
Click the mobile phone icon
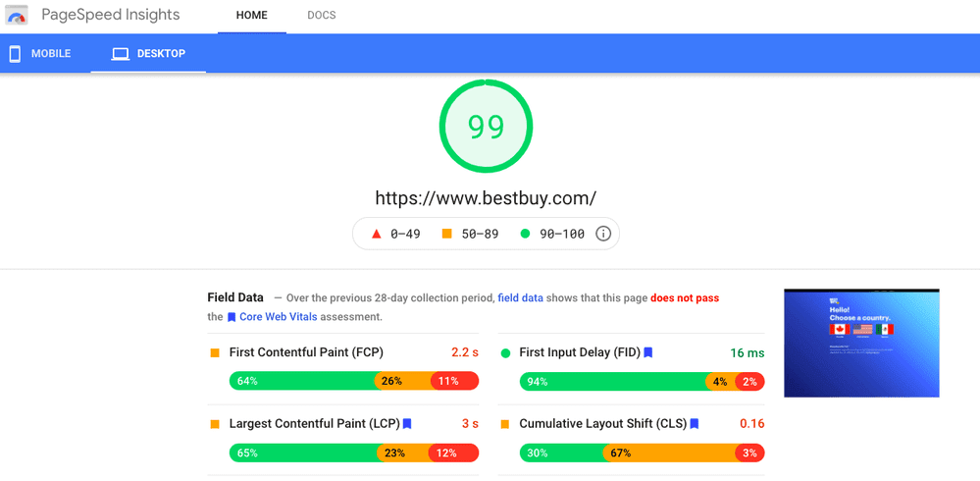pyautogui.click(x=15, y=54)
